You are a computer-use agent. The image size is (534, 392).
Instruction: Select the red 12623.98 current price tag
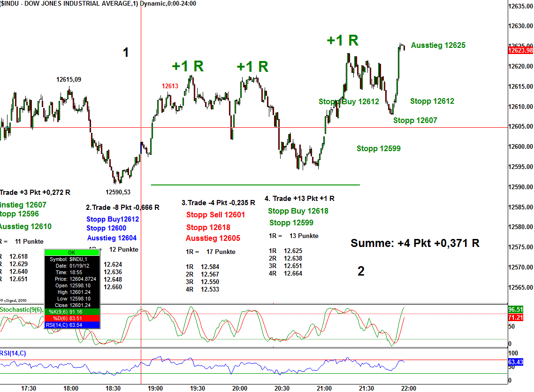[520, 50]
